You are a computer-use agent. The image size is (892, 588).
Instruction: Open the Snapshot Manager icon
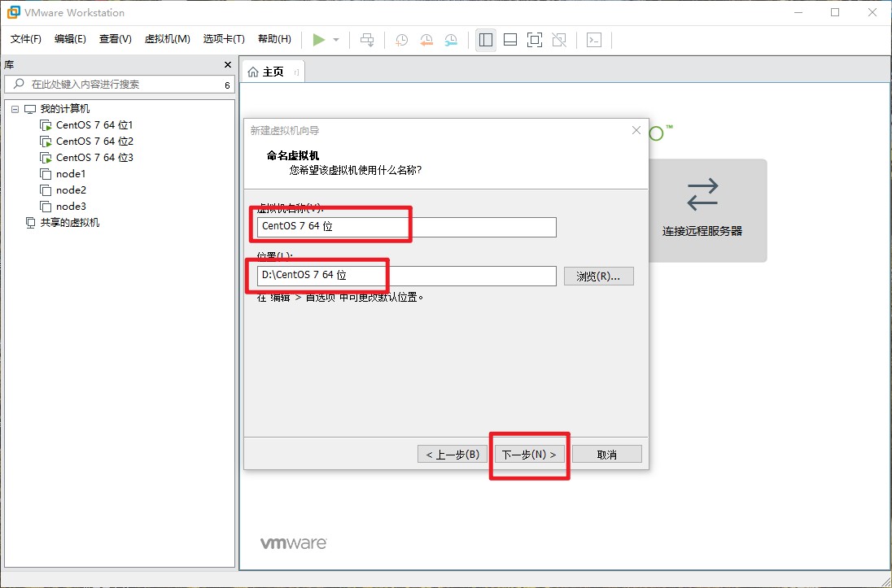point(451,40)
